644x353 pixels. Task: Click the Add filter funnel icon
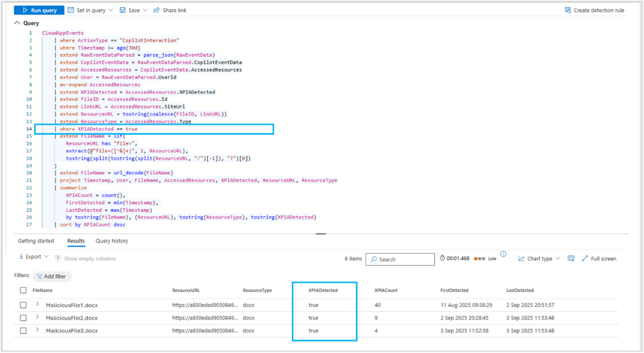point(40,276)
